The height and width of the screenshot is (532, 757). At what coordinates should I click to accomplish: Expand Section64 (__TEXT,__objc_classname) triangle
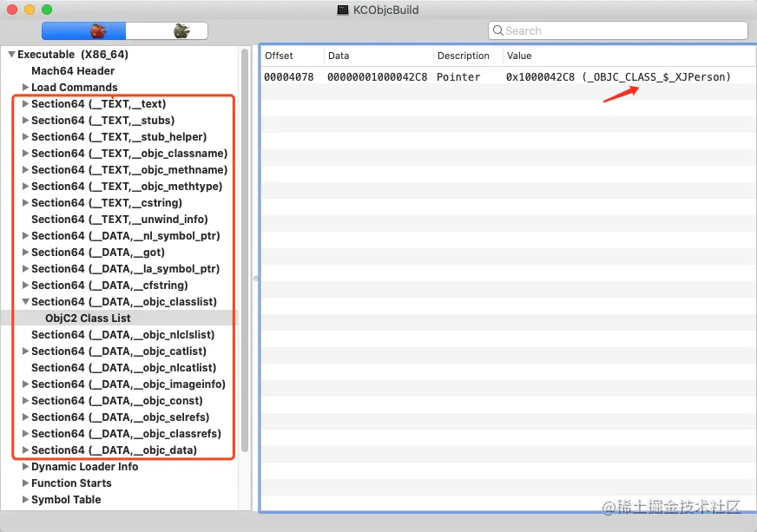pyautogui.click(x=25, y=153)
